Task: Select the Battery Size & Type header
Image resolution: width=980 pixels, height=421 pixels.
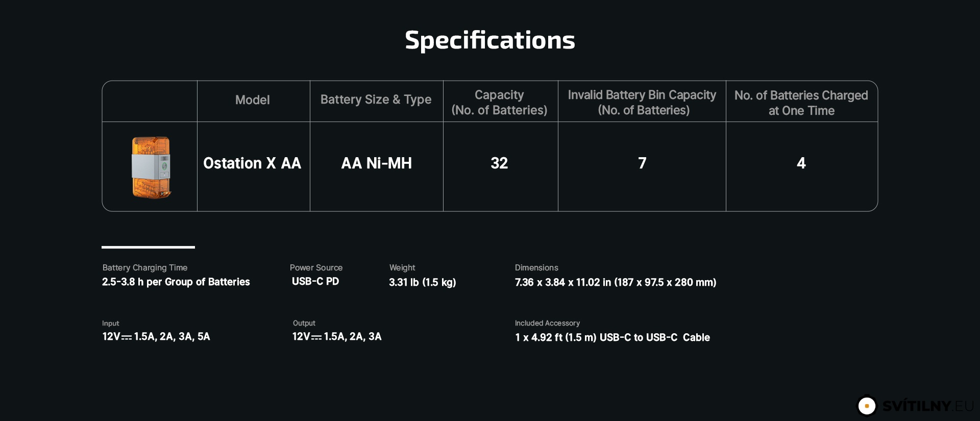Action: pos(376,100)
